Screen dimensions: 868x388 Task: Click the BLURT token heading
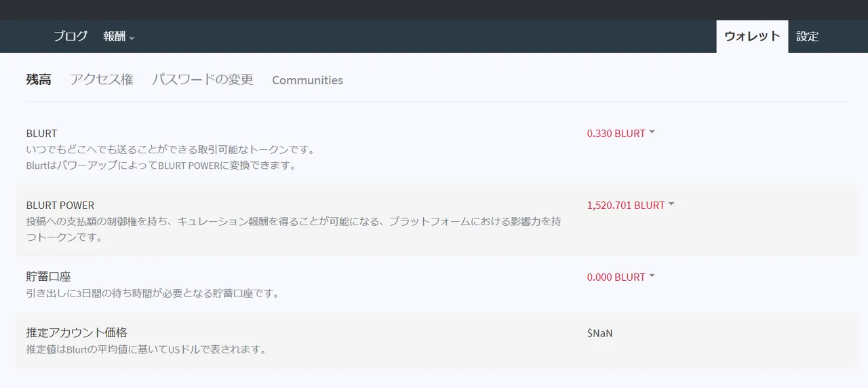coord(42,133)
